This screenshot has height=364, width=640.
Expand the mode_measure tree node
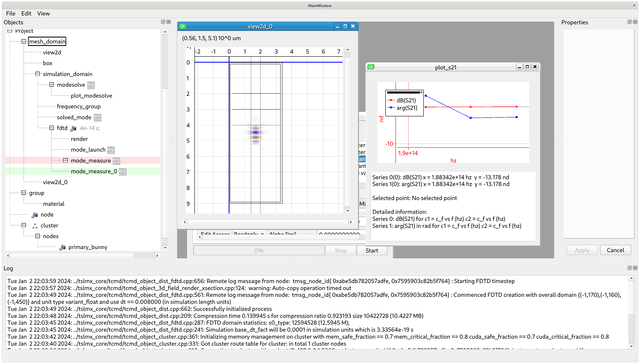[65, 160]
